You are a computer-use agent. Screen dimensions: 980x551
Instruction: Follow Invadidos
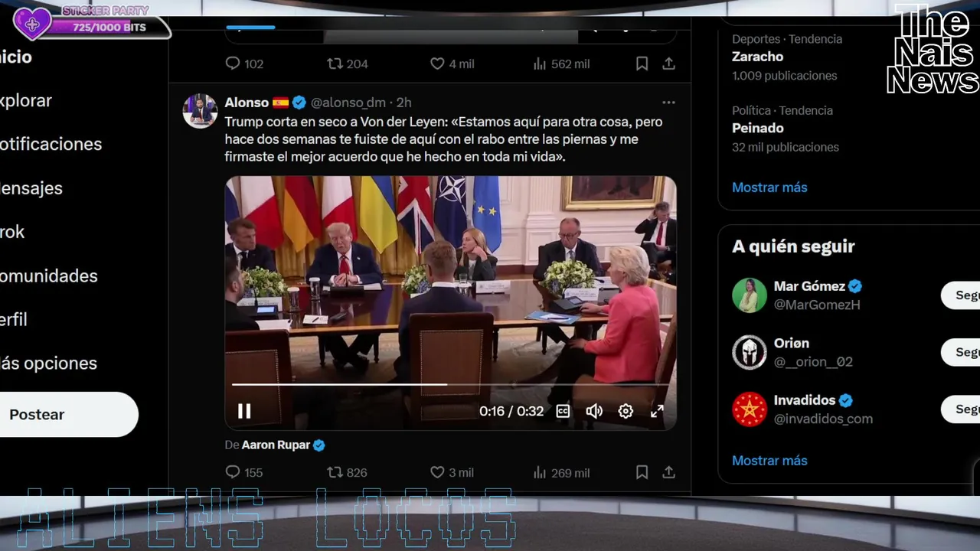[961, 409]
